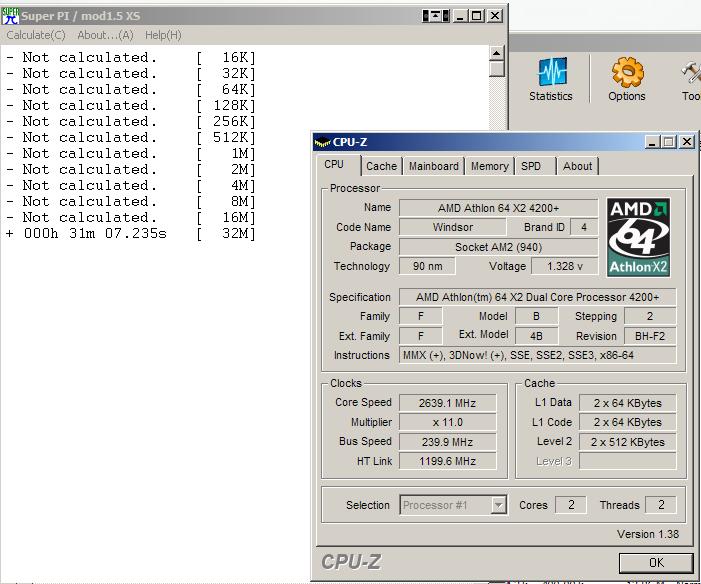Maximize the Super PI window

click(477, 16)
